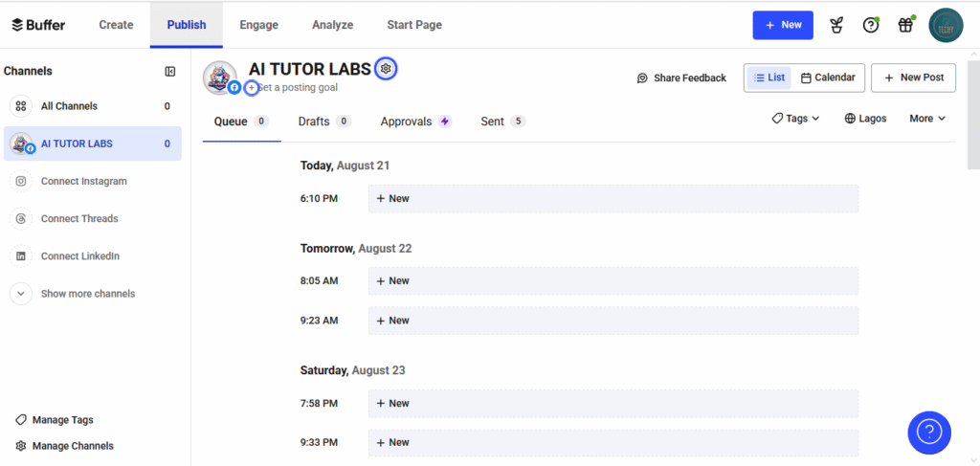The image size is (980, 466).
Task: Add new post at 9:33 PM slot
Action: tap(613, 442)
